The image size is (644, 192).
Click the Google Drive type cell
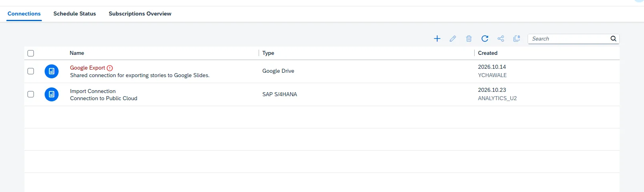click(x=278, y=71)
